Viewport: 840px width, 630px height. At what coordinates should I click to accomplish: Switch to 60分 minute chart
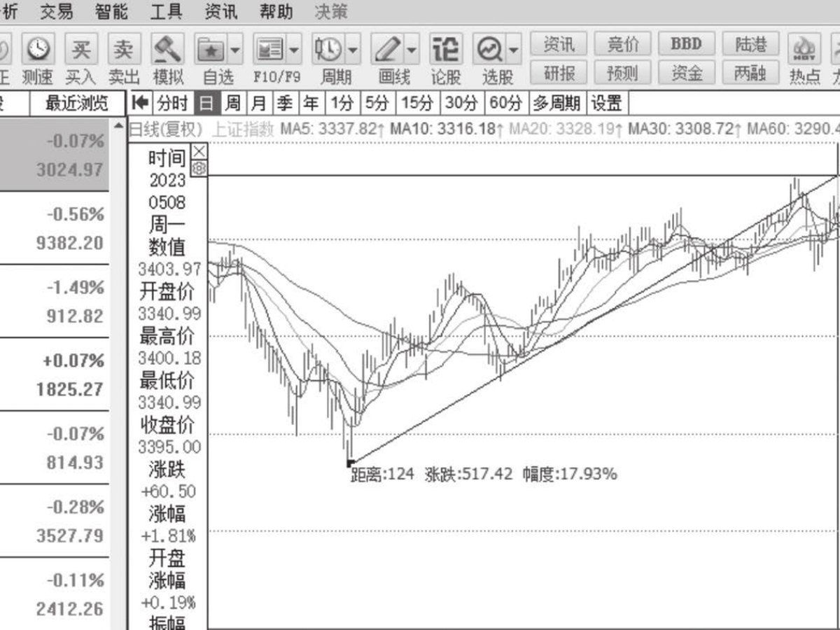(506, 104)
